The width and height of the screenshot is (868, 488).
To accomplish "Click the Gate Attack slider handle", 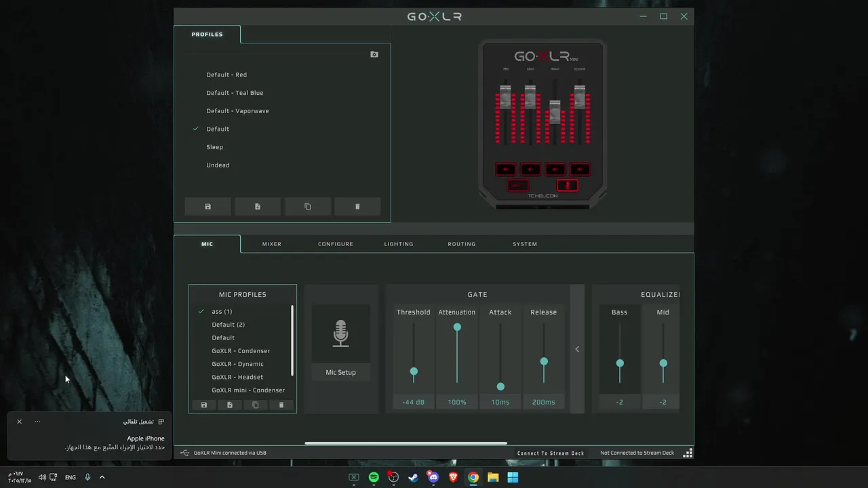I will (500, 386).
